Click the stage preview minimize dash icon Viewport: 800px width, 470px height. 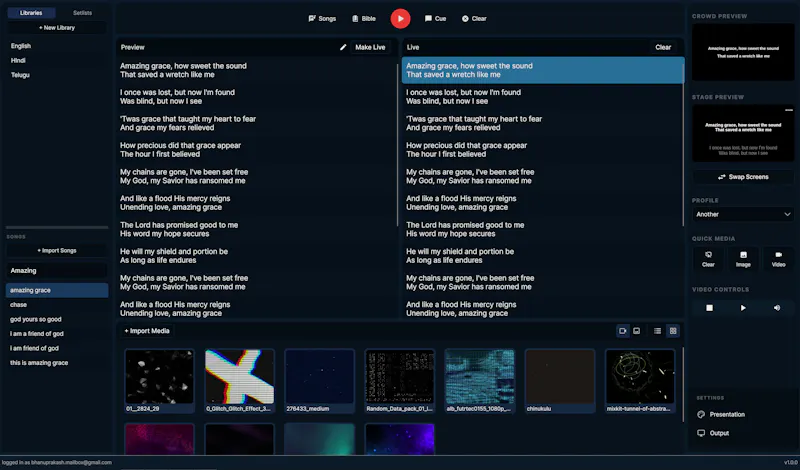(x=789, y=110)
